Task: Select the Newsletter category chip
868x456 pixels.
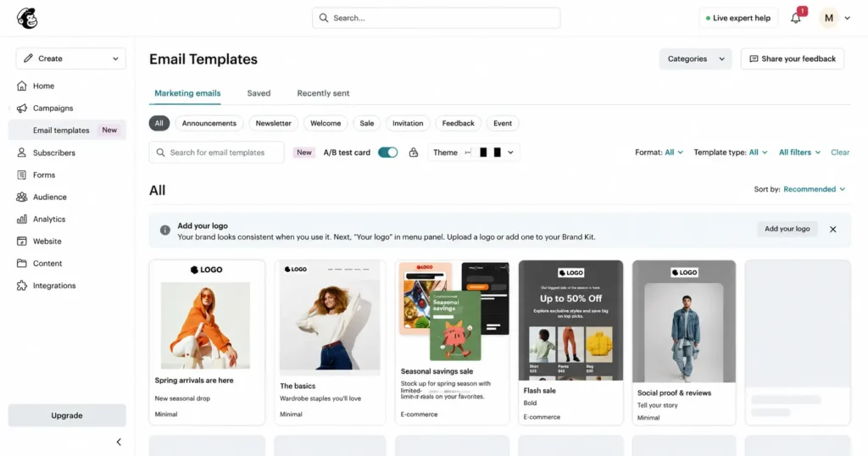Action: point(273,123)
